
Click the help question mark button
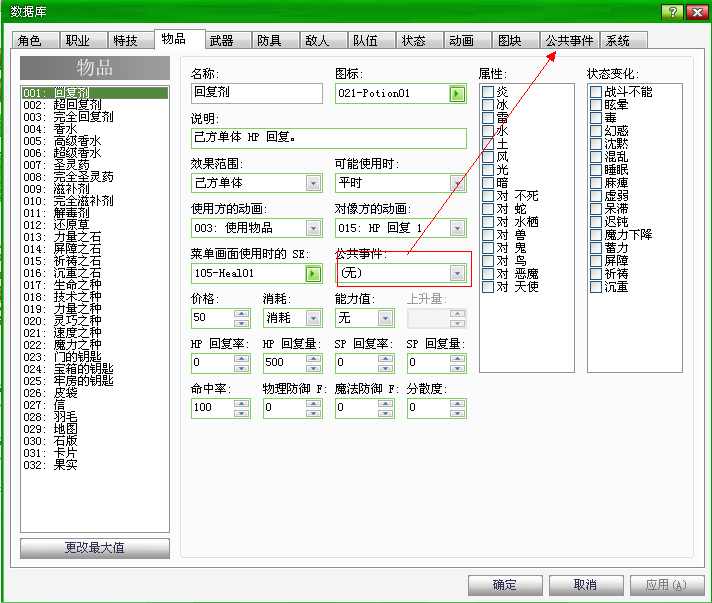coord(672,12)
